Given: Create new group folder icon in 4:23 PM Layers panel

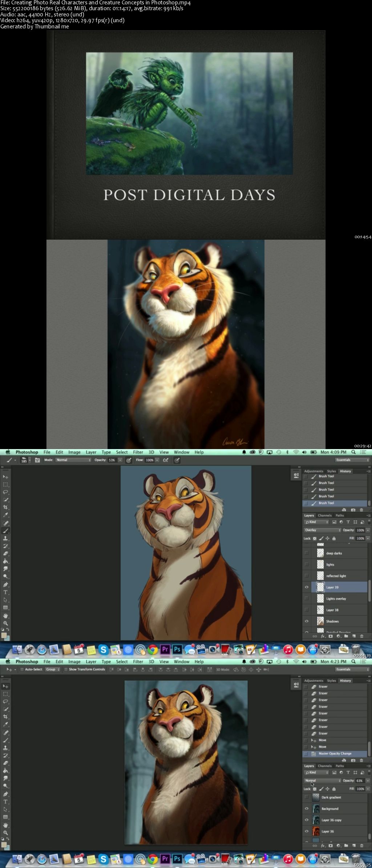Looking at the screenshot, I should (x=347, y=846).
